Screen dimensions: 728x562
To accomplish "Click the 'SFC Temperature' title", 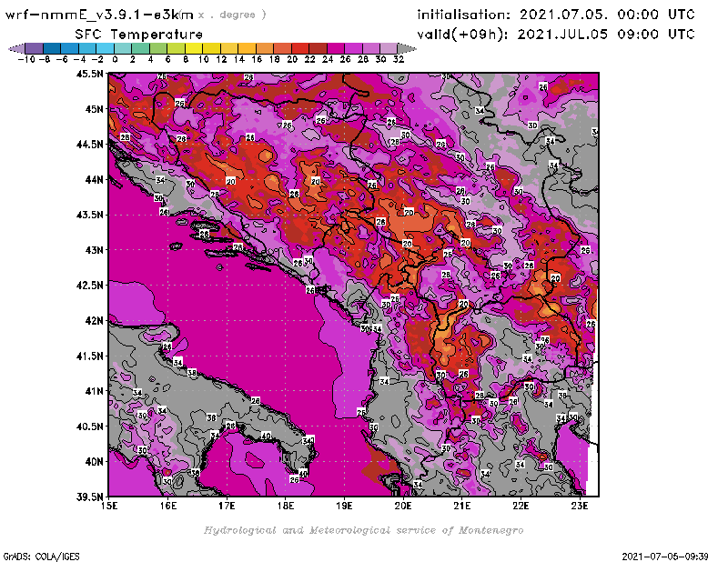I will point(138,35).
